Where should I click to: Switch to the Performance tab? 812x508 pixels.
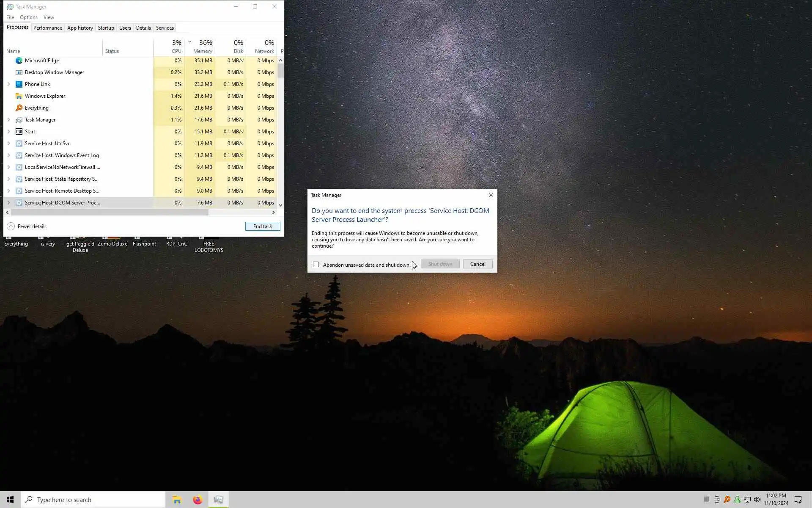click(x=48, y=28)
